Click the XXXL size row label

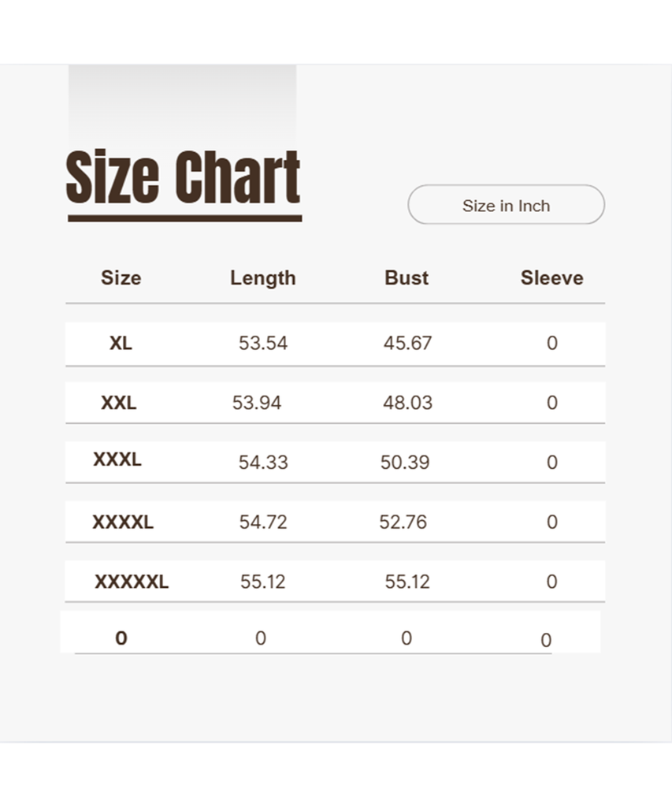point(117,460)
